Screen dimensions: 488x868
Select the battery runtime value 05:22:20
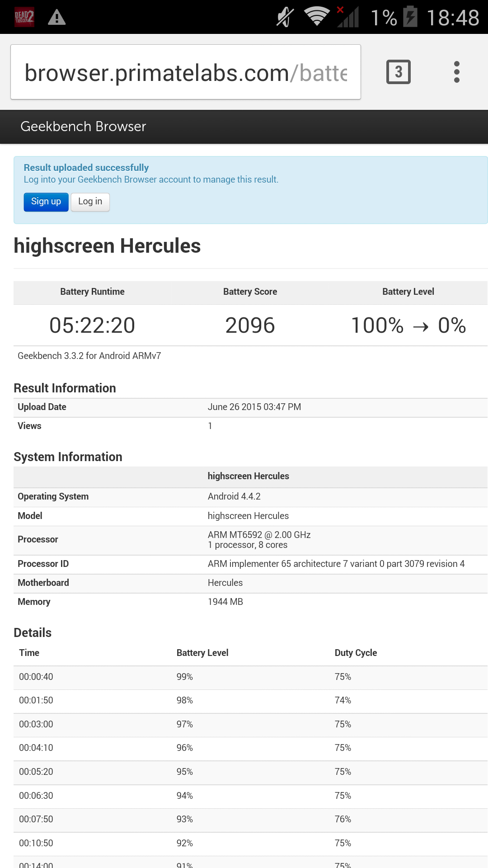pyautogui.click(x=92, y=325)
